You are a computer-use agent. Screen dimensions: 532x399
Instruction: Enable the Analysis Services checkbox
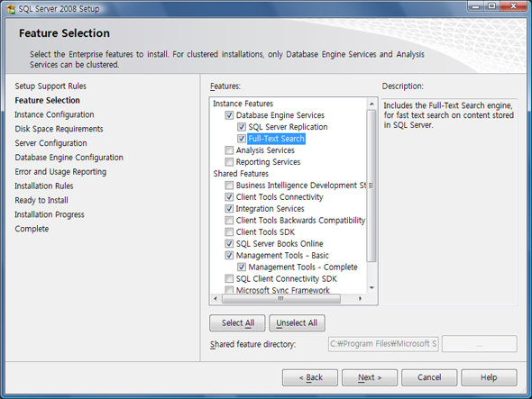click(x=229, y=150)
